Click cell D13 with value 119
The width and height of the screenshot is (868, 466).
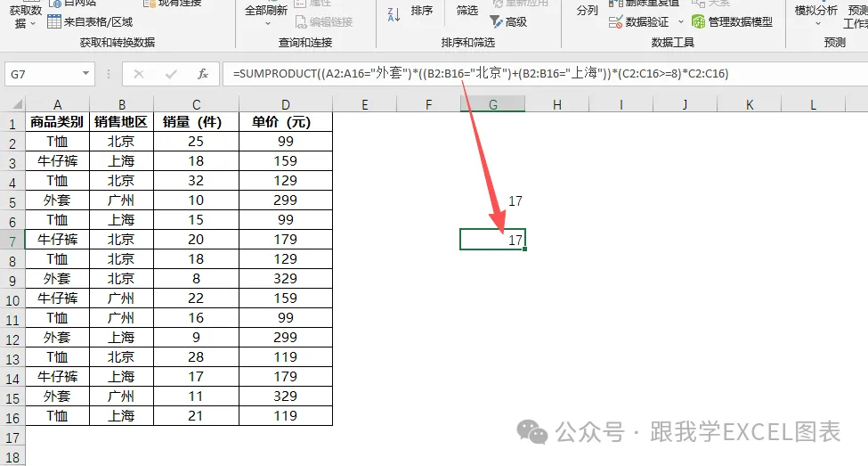click(x=286, y=356)
